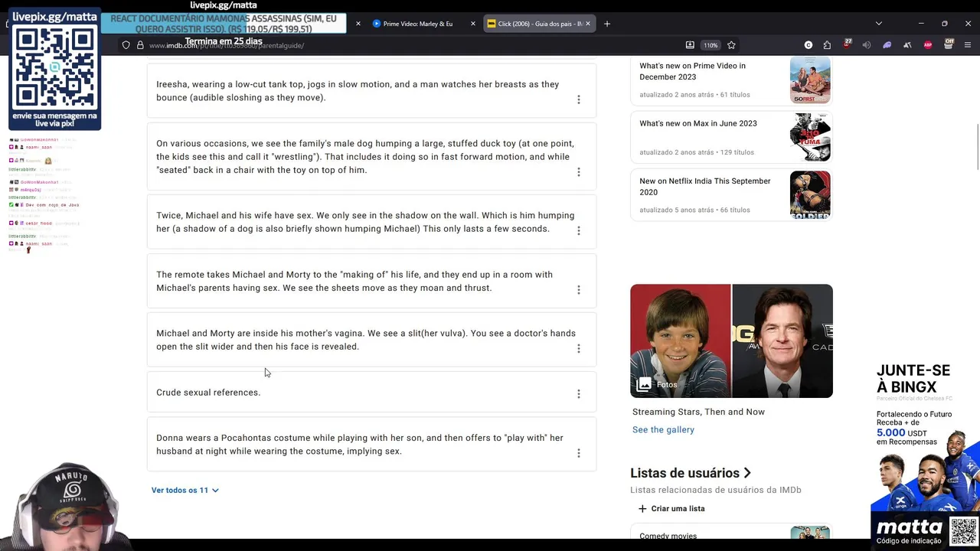Click text "atualizado 2 anos atrás • 129 títulos"

(697, 152)
